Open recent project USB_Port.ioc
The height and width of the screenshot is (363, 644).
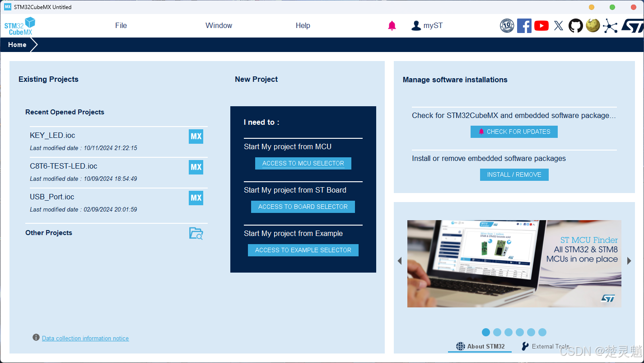(52, 197)
